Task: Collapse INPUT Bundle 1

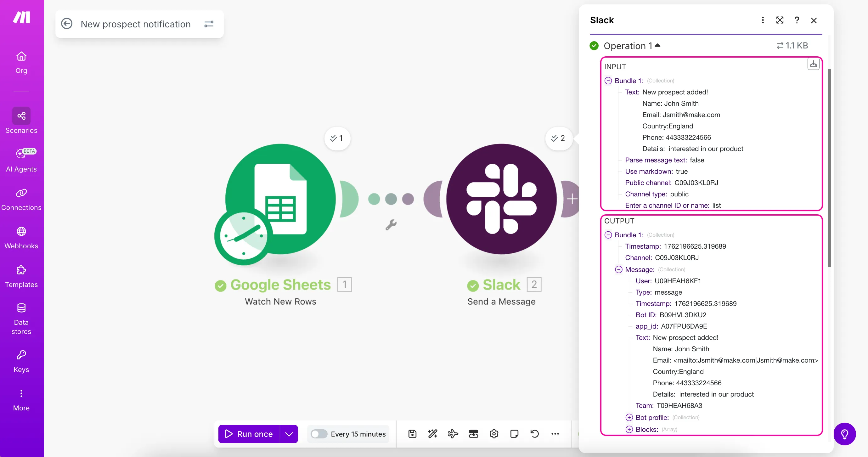Action: click(608, 81)
